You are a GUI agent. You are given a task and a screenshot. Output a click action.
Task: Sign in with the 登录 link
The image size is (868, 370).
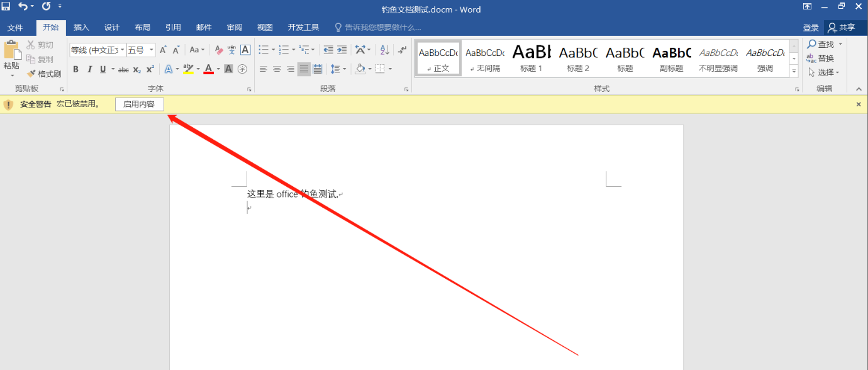click(x=811, y=28)
